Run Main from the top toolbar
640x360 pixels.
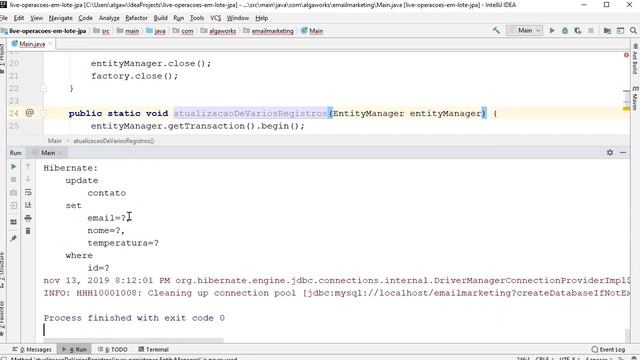[552, 31]
